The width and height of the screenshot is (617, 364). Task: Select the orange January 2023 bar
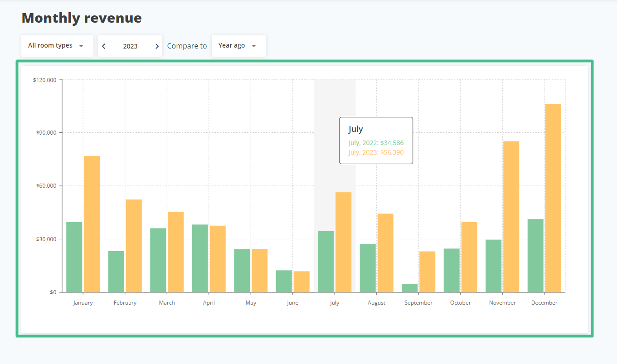92,224
